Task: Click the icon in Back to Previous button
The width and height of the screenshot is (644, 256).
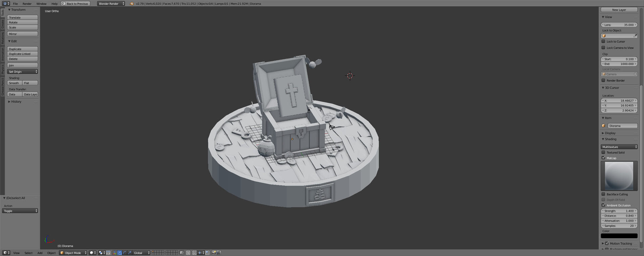Action: [x=64, y=4]
